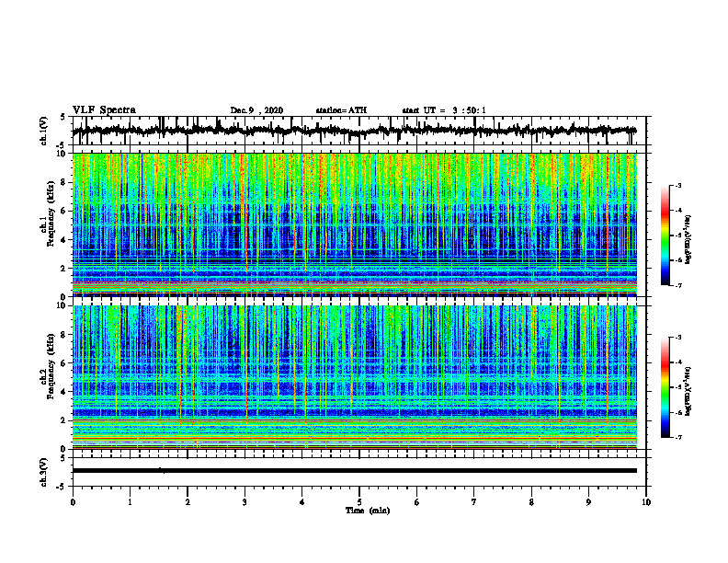
Task: Click the ch.1 voltage waveform trace
Action: pos(354,131)
